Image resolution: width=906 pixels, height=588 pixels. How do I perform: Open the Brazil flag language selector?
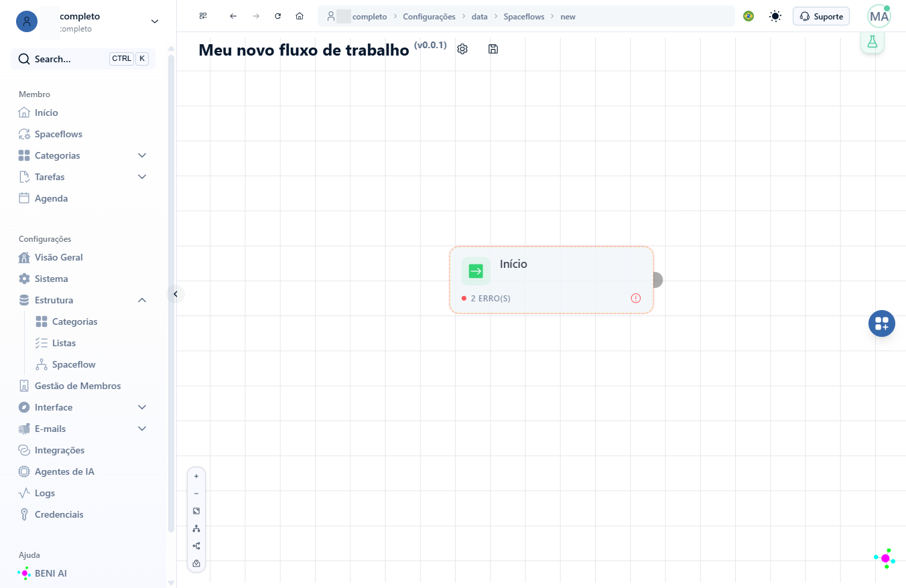tap(749, 16)
